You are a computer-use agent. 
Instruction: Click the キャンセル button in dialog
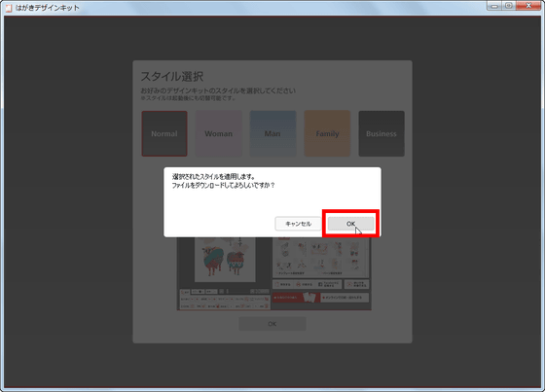tap(298, 224)
